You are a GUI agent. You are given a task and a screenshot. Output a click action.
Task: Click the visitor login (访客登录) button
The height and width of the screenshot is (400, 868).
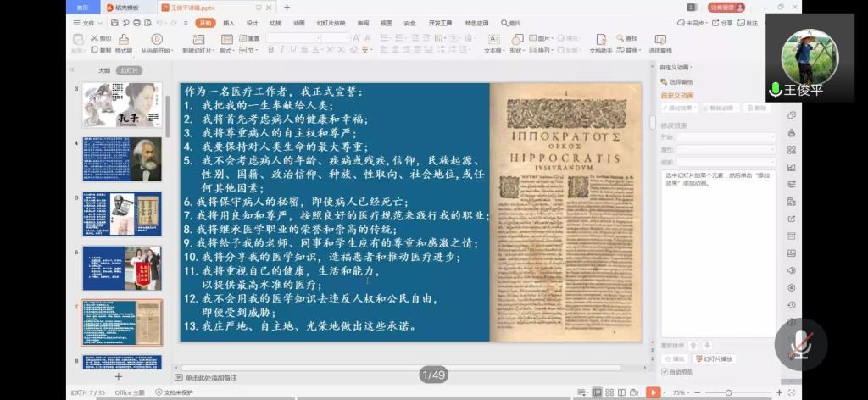tap(726, 7)
